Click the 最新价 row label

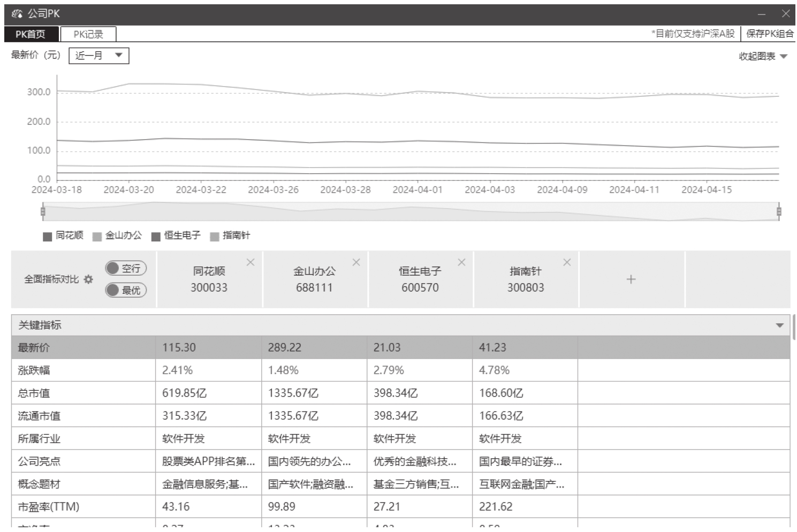(x=34, y=348)
